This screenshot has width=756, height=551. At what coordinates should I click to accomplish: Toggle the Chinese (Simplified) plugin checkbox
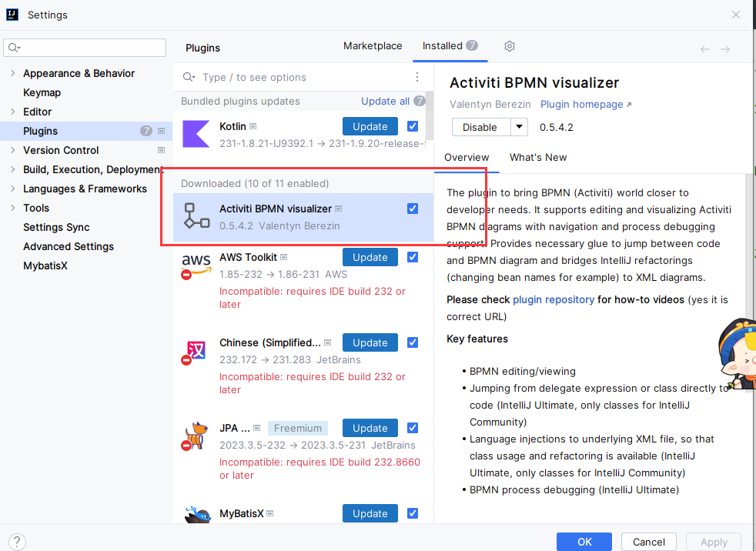coord(413,342)
